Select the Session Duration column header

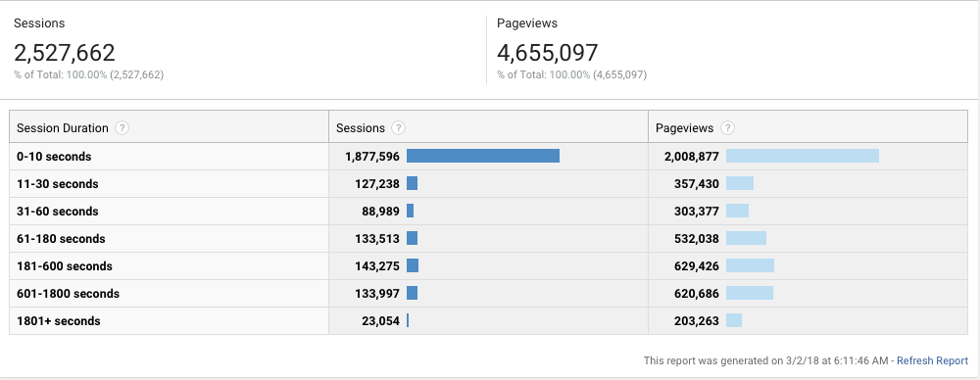coord(63,128)
